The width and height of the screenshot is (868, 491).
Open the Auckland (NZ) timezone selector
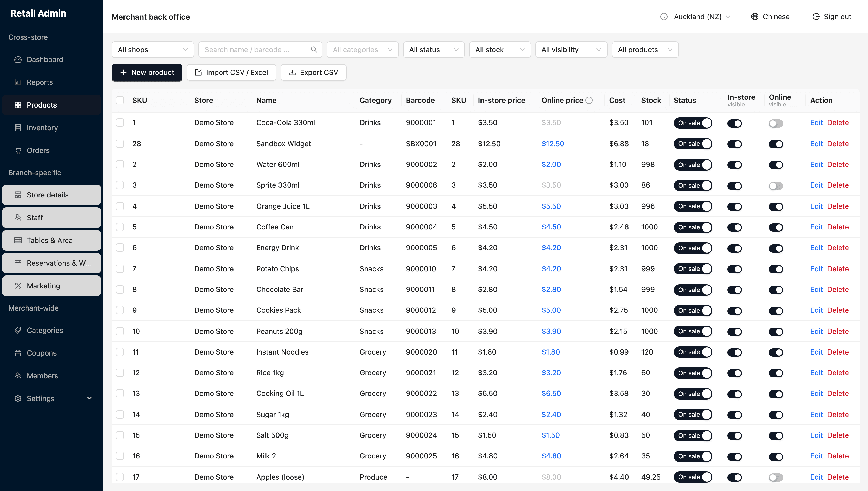(x=695, y=17)
